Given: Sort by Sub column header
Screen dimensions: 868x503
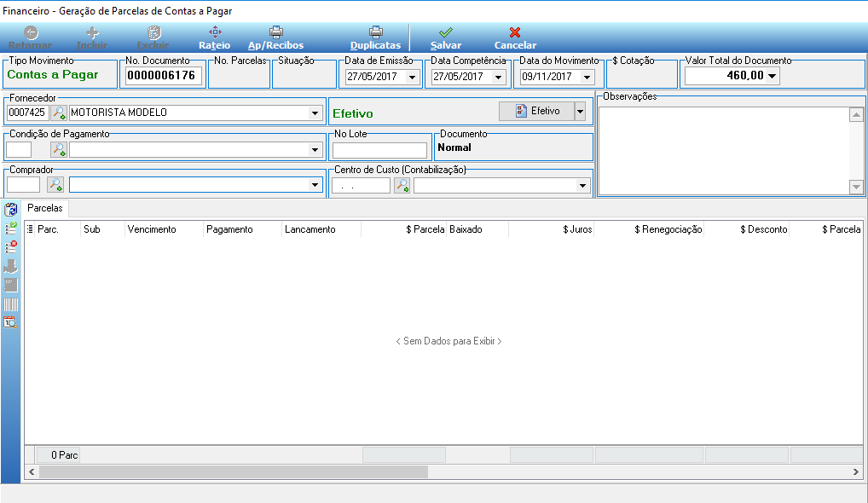Looking at the screenshot, I should point(102,229).
